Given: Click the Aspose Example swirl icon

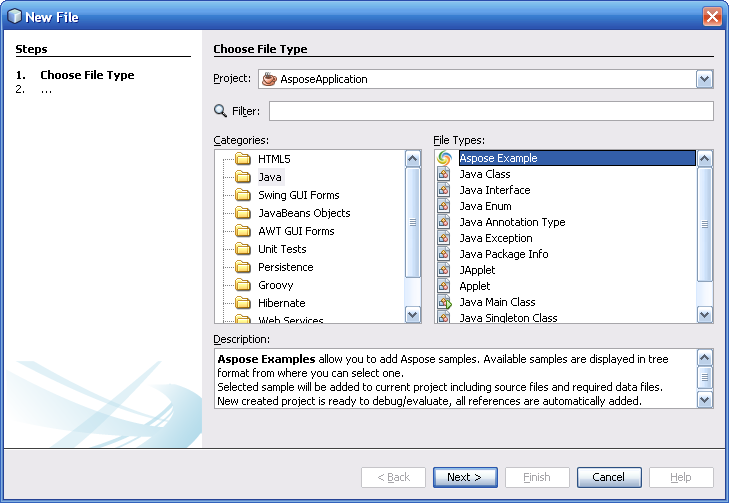Looking at the screenshot, I should [444, 158].
